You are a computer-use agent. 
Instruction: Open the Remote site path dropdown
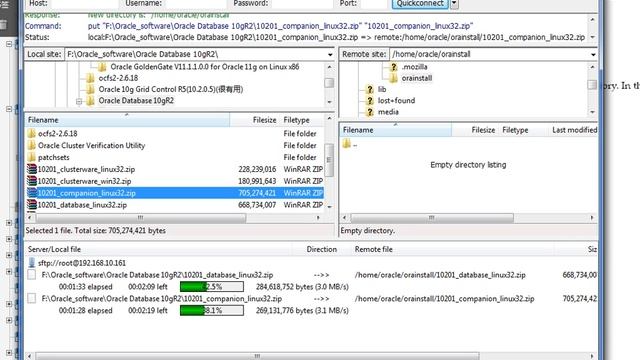(x=593, y=54)
